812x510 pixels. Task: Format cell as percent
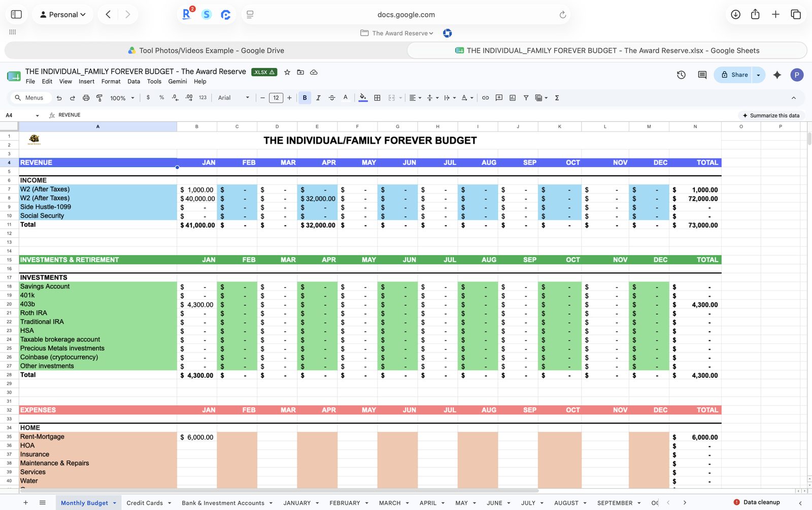161,98
